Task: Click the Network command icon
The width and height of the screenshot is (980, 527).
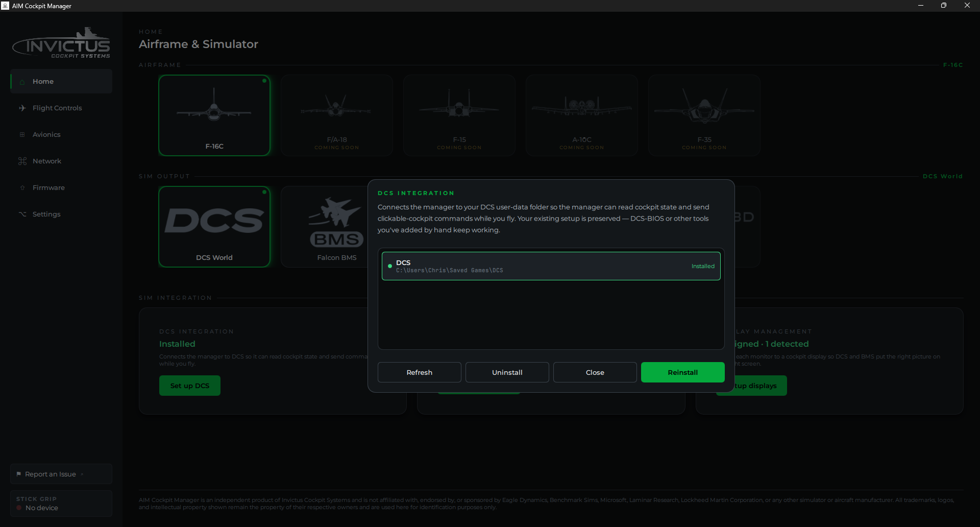Action: [x=22, y=161]
